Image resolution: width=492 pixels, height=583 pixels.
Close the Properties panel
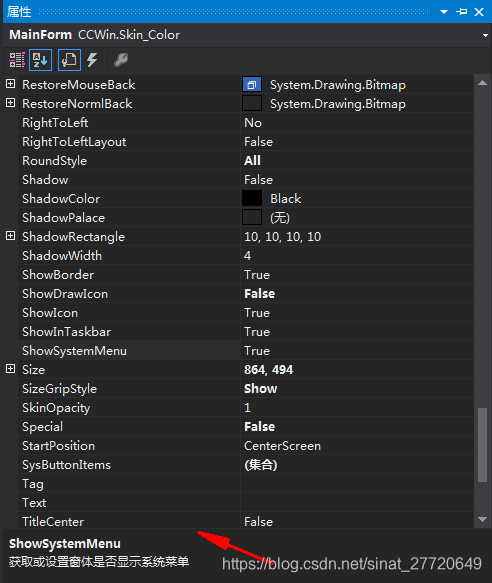pyautogui.click(x=479, y=12)
